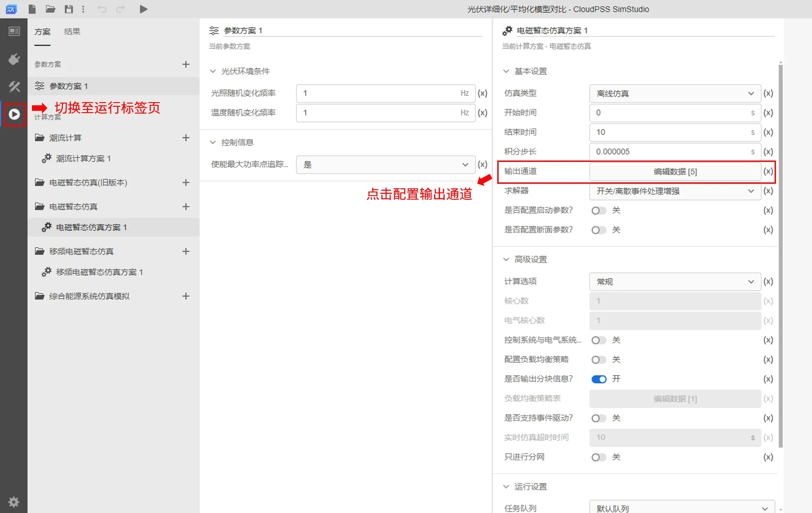Switch to 方案 tab

pos(42,31)
